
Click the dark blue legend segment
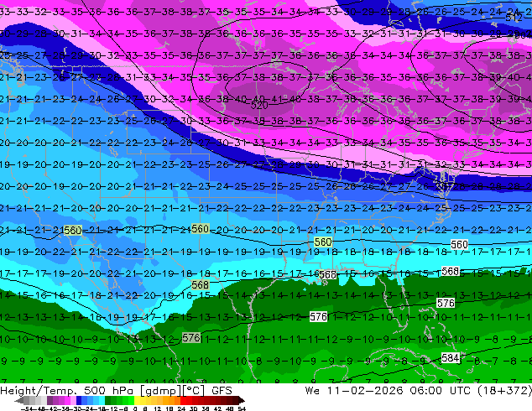click(79, 401)
